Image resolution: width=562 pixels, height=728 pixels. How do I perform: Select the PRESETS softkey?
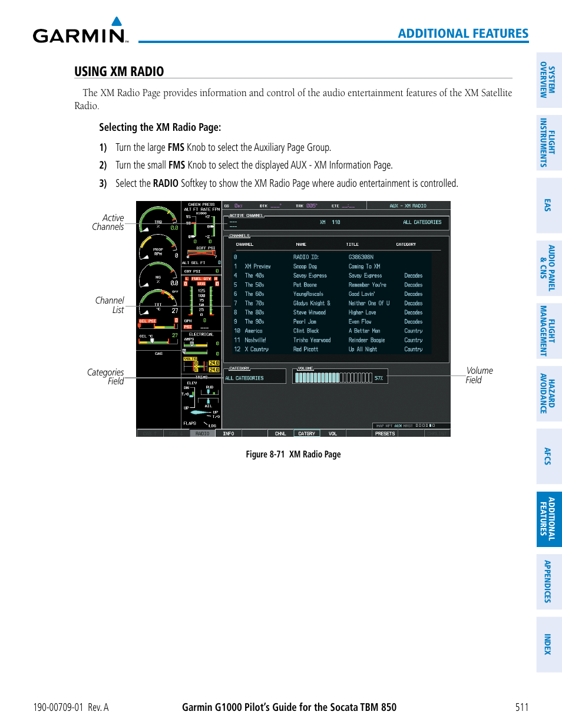(385, 433)
